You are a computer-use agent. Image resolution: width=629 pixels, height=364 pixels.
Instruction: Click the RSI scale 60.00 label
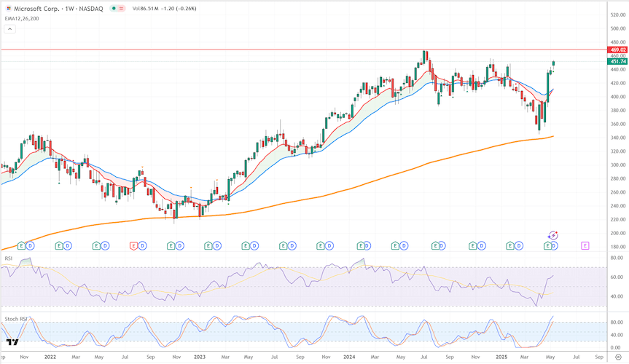tap(617, 277)
